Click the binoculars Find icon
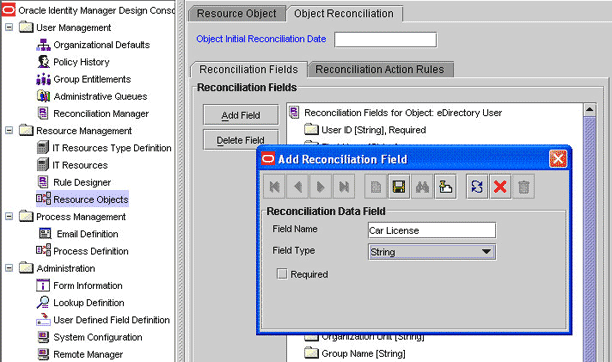The height and width of the screenshot is (362, 612). click(422, 187)
